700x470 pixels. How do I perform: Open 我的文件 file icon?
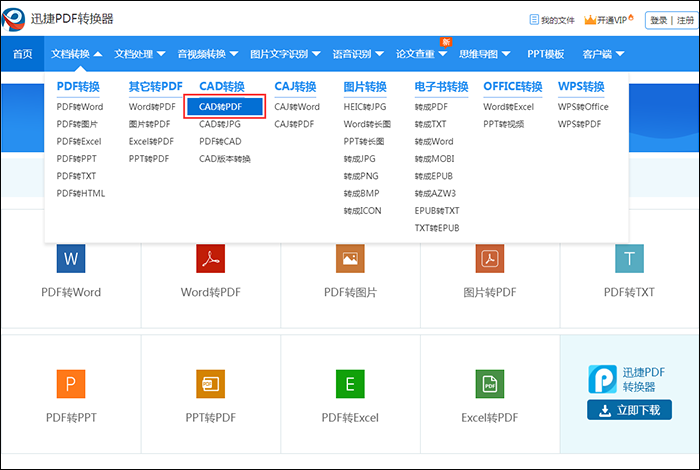point(534,20)
